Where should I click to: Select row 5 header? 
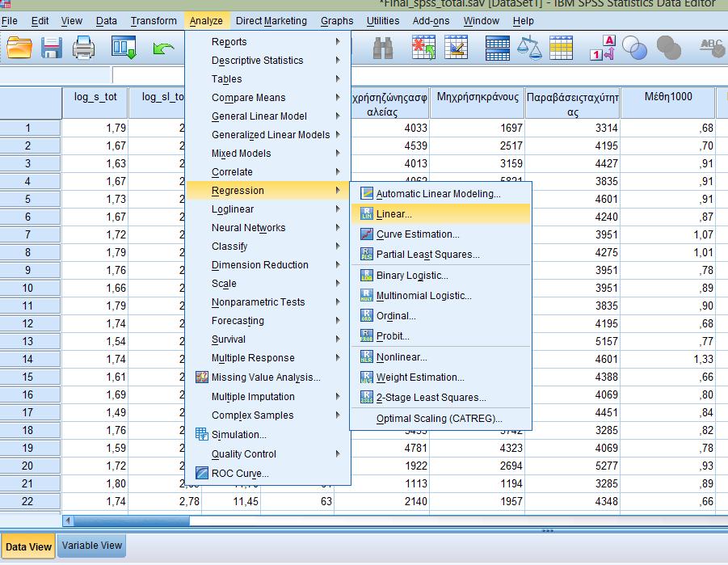click(30, 200)
